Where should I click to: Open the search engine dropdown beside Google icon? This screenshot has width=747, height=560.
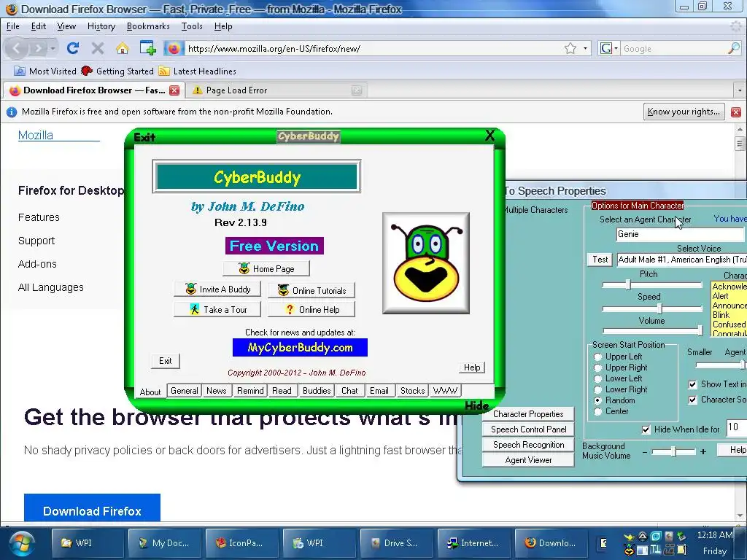(x=616, y=48)
